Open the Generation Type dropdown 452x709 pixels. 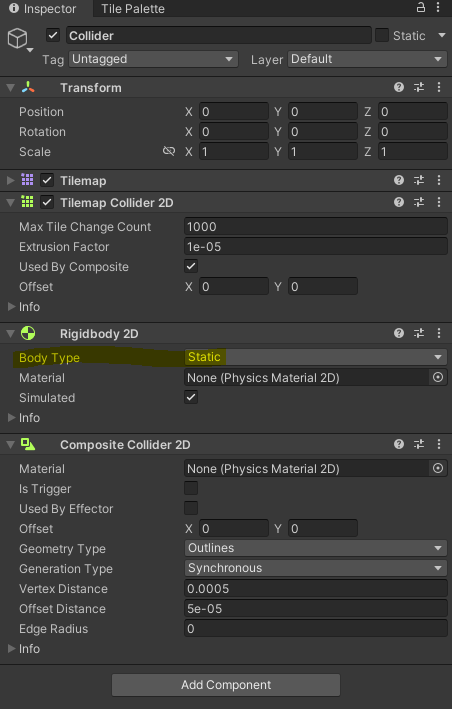pos(315,568)
